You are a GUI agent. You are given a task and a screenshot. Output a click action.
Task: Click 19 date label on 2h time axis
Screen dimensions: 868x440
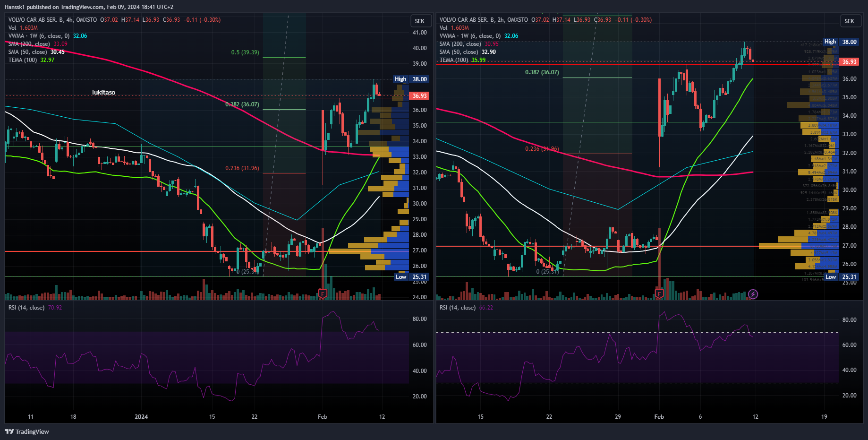pos(824,417)
